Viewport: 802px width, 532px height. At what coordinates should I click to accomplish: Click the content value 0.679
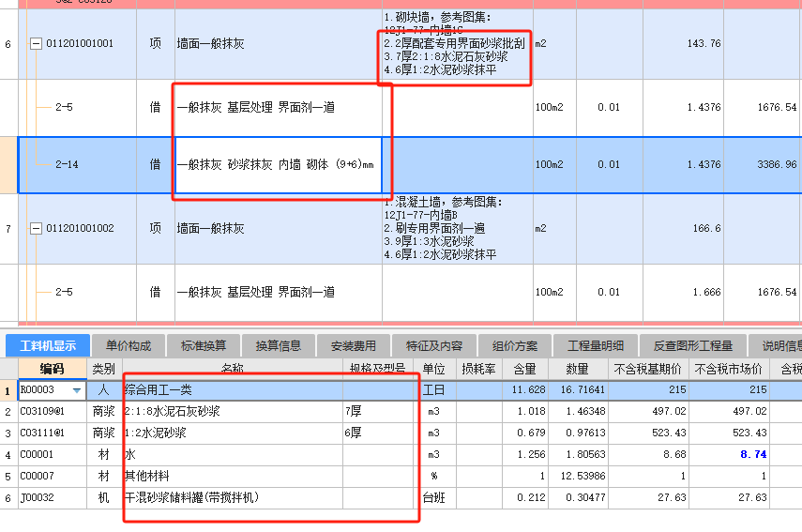(x=531, y=433)
